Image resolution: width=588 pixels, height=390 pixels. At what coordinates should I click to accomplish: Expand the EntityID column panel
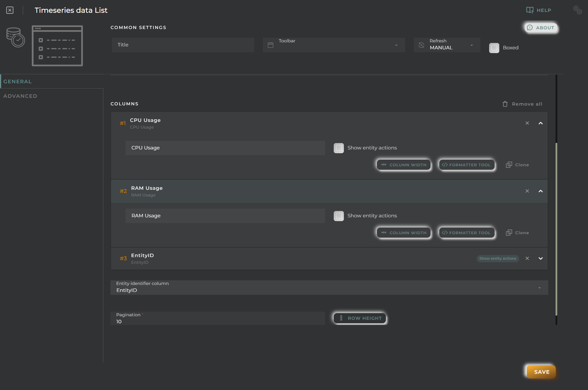541,258
